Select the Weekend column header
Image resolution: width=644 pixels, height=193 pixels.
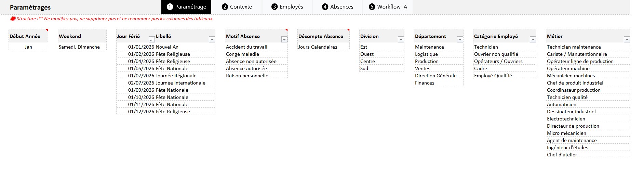tap(82, 36)
